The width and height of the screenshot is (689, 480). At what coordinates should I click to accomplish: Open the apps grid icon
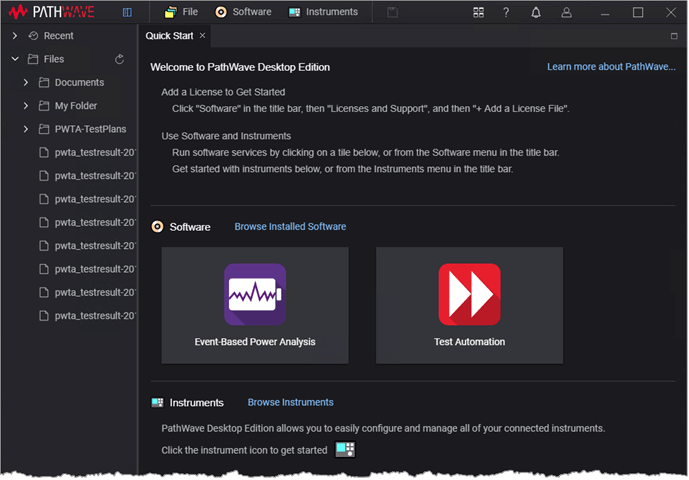(x=479, y=12)
